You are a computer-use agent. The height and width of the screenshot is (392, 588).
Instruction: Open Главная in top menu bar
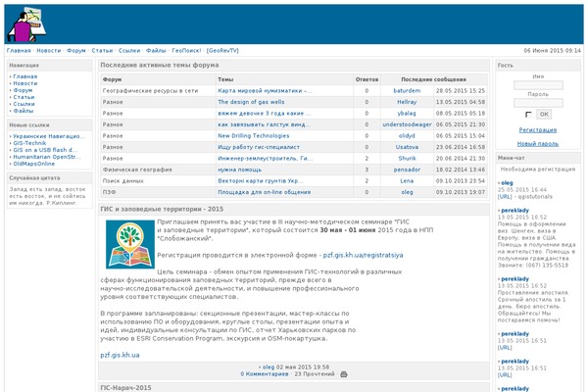tap(19, 51)
